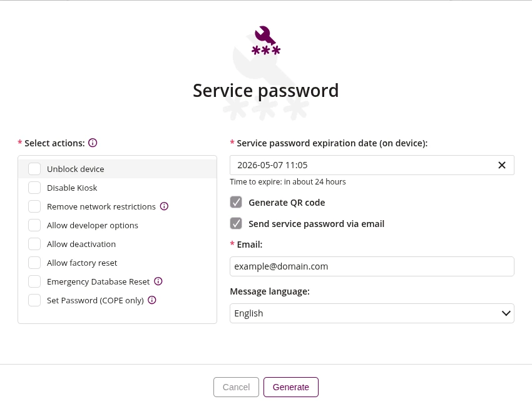Click the Generate button

[291, 387]
